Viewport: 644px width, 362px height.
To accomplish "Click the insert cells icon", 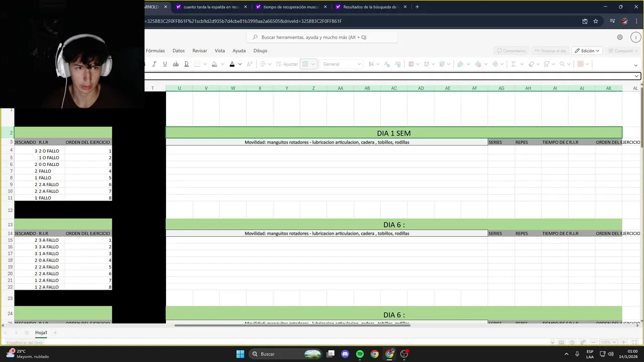I will [460, 64].
